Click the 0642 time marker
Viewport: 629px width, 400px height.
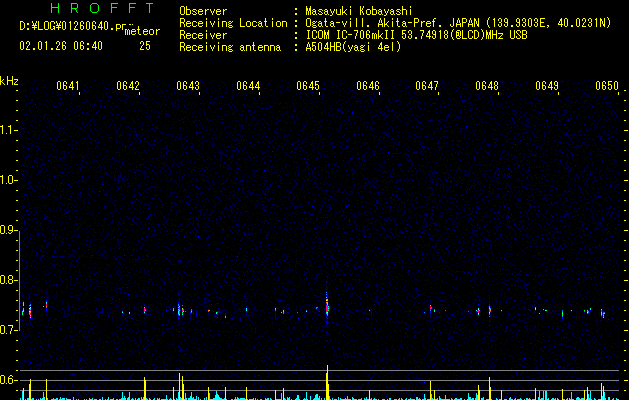(x=128, y=86)
